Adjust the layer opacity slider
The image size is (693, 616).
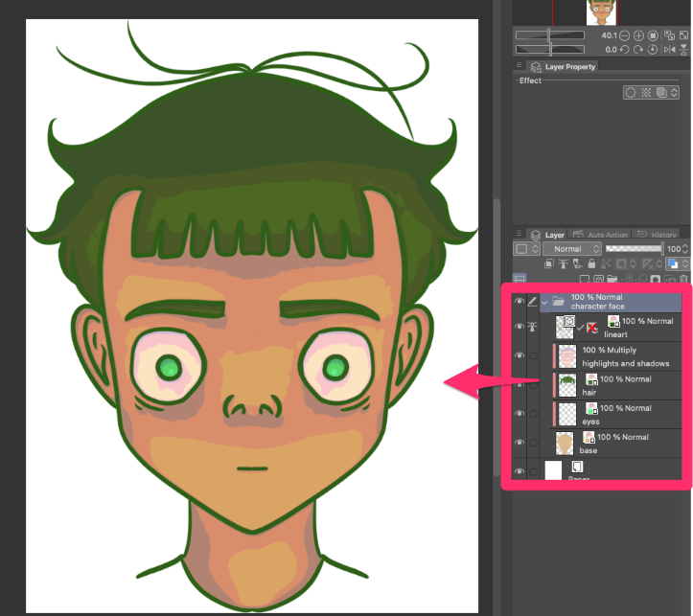click(x=633, y=249)
